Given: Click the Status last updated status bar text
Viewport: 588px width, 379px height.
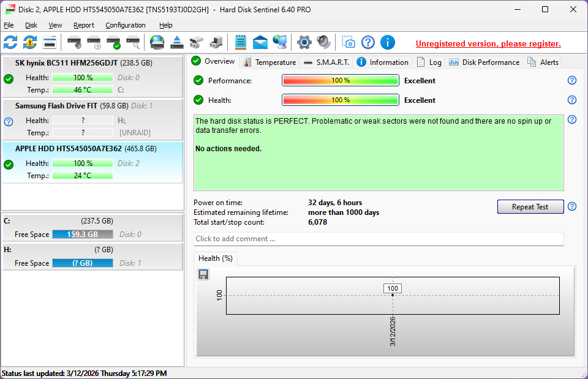Looking at the screenshot, I should [84, 373].
